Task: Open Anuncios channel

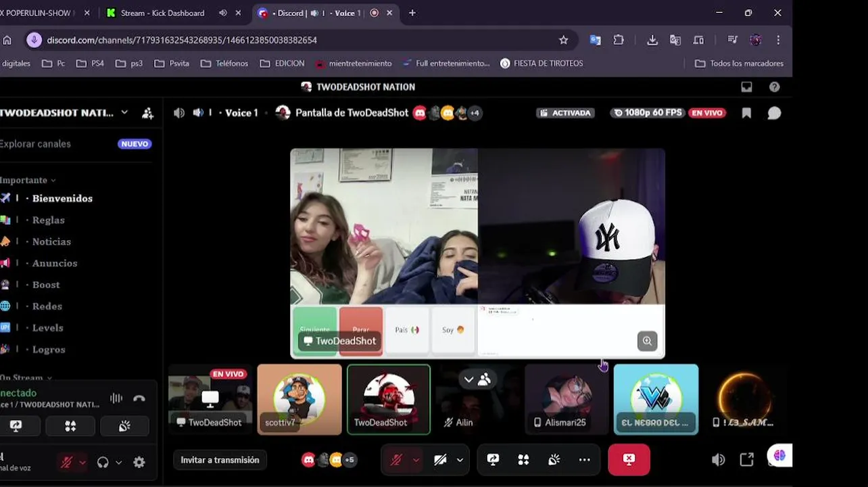Action: [x=55, y=263]
